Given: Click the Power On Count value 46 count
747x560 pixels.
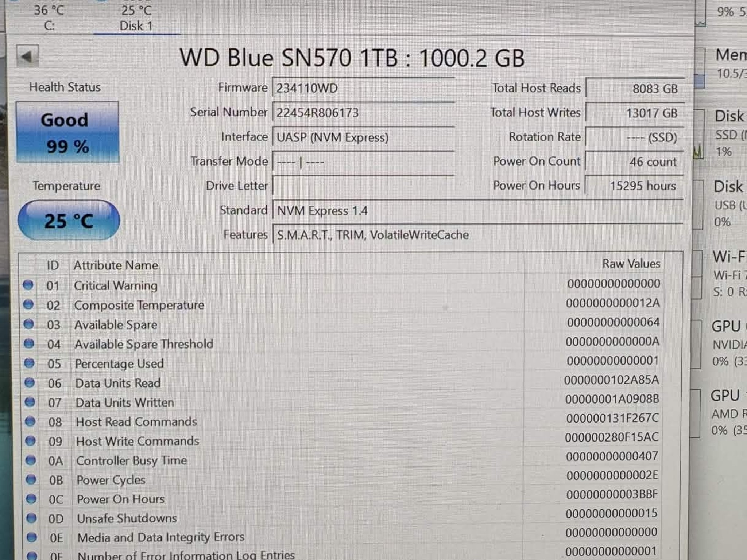Looking at the screenshot, I should click(x=635, y=162).
